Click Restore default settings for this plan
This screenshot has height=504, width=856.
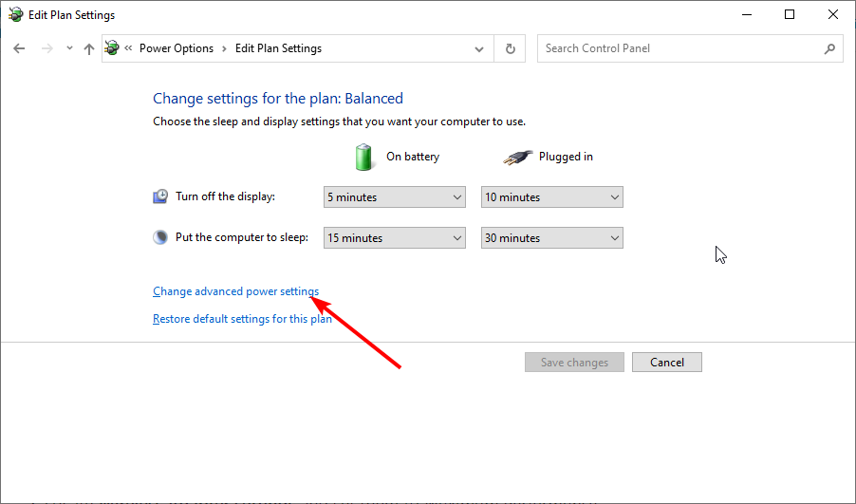[242, 319]
